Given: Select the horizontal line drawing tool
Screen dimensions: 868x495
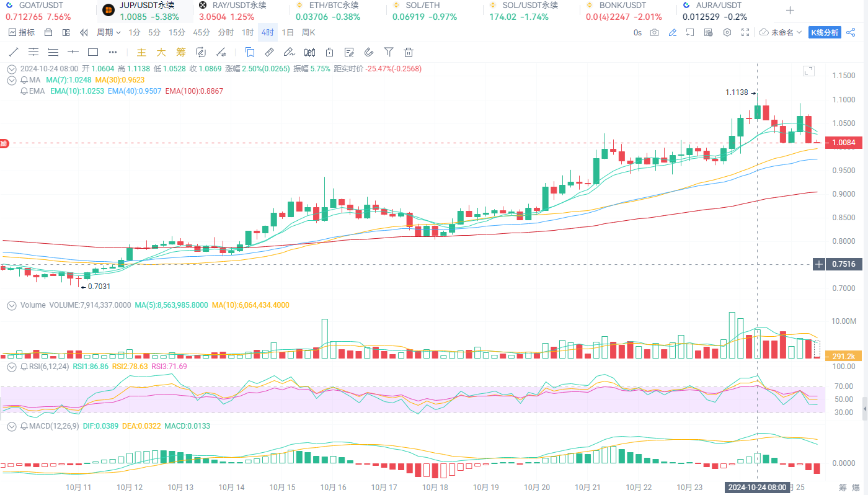Looking at the screenshot, I should click(x=73, y=52).
